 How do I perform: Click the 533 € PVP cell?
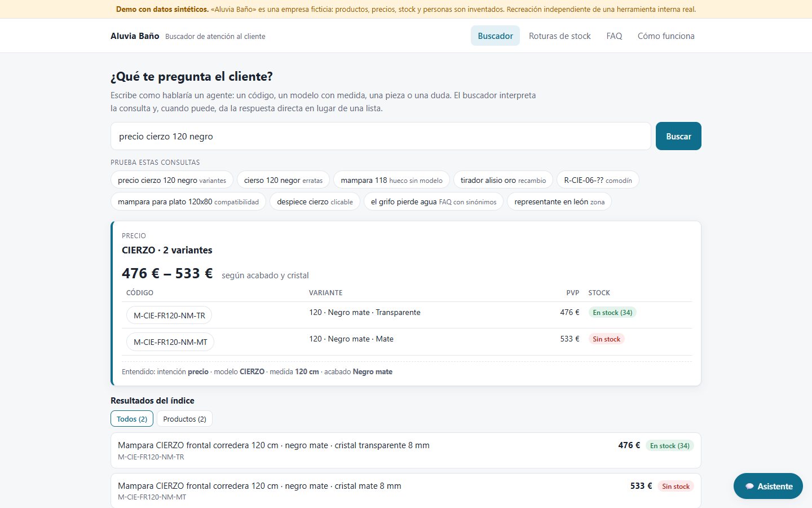[570, 339]
